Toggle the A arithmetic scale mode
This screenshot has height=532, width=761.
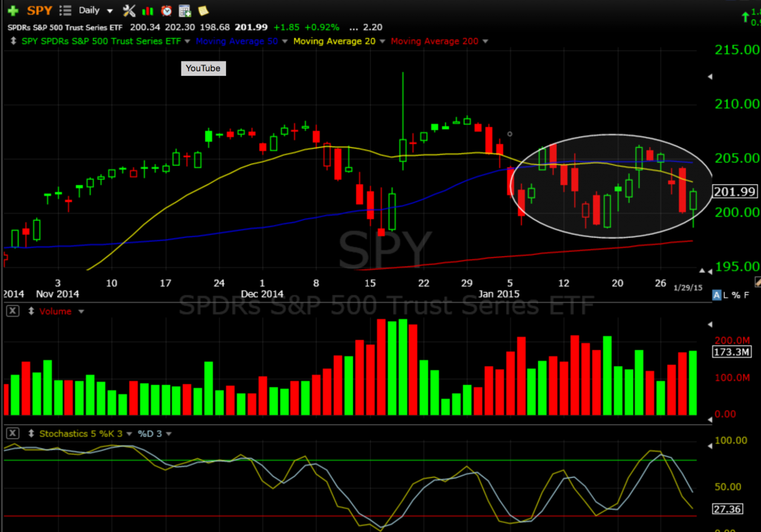click(717, 295)
